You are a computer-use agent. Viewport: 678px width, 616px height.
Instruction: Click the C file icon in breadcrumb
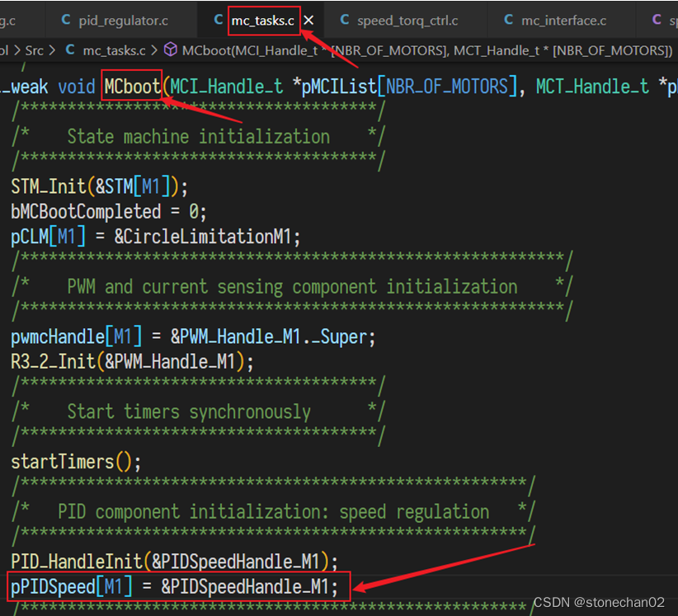(x=70, y=49)
